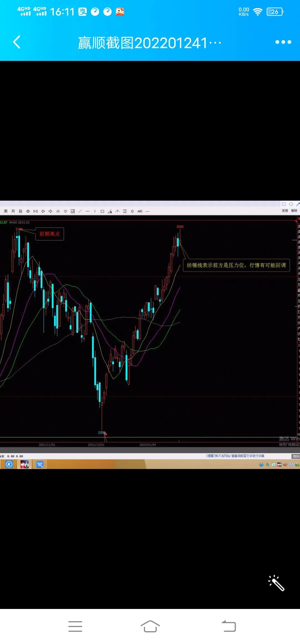Click the circle shape icon above 板块
This screenshot has width=300, height=644.
tap(291, 204)
